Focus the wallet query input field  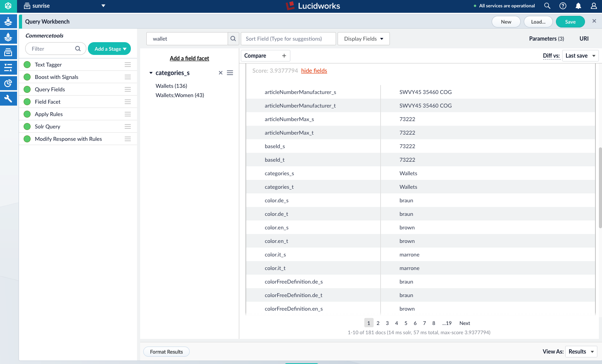point(187,39)
